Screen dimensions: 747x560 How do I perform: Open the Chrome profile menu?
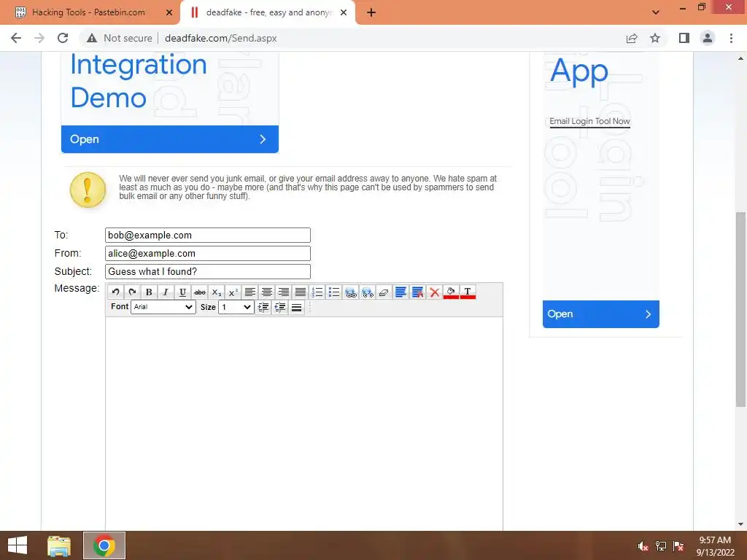click(x=708, y=38)
